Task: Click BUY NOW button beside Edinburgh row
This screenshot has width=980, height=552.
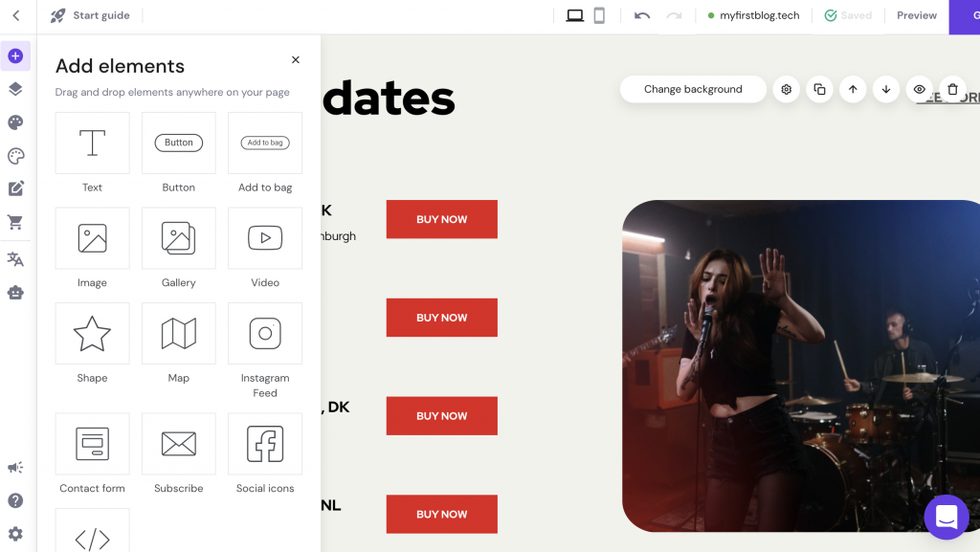Action: point(442,219)
